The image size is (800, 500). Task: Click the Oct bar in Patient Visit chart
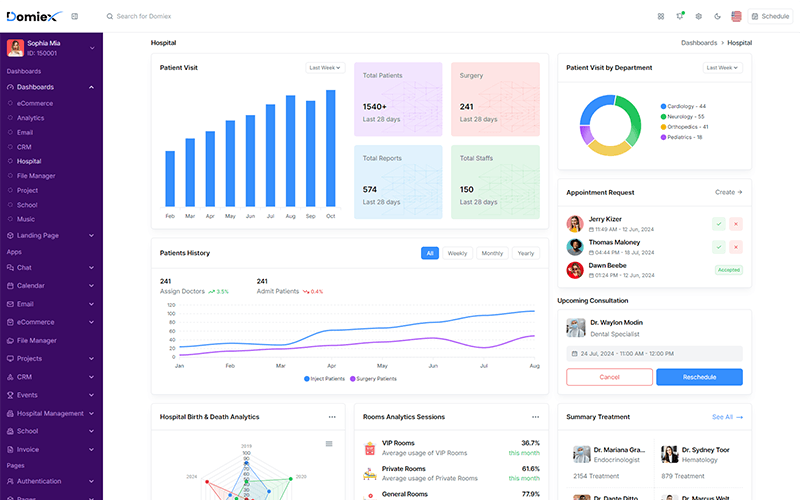[331, 148]
